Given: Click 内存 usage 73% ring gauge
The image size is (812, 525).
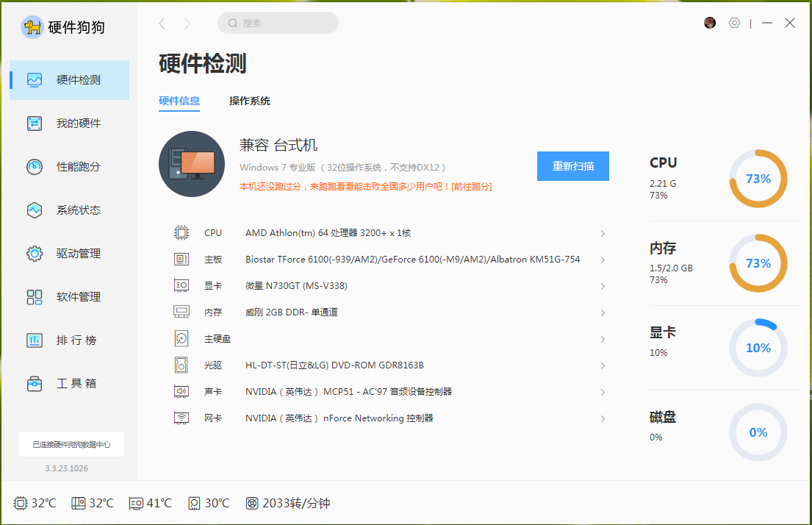Looking at the screenshot, I should (758, 263).
